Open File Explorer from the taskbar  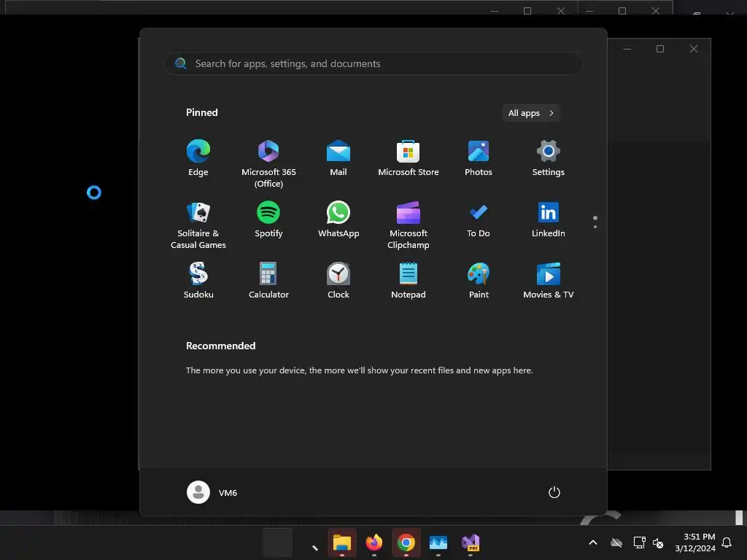(x=341, y=542)
